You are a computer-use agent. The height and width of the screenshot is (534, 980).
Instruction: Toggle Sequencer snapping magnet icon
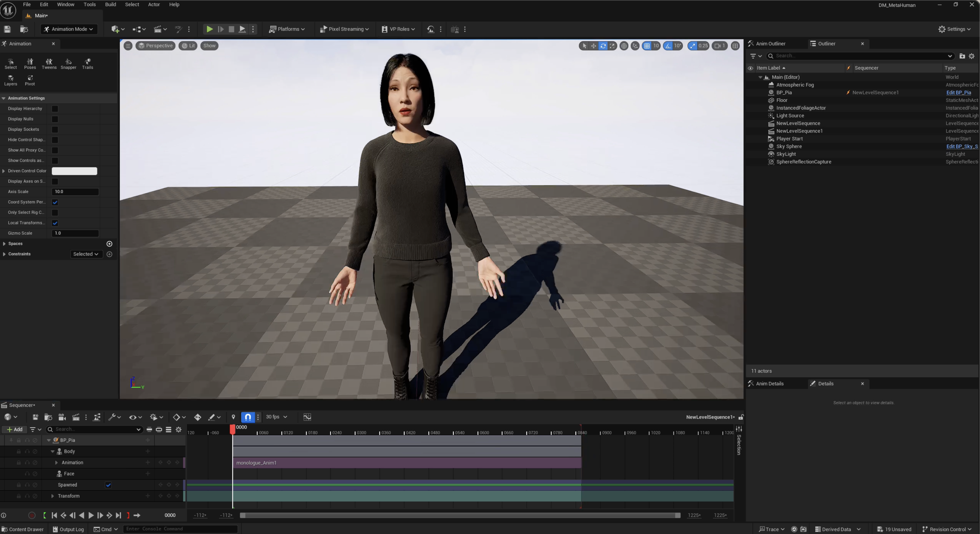248,417
